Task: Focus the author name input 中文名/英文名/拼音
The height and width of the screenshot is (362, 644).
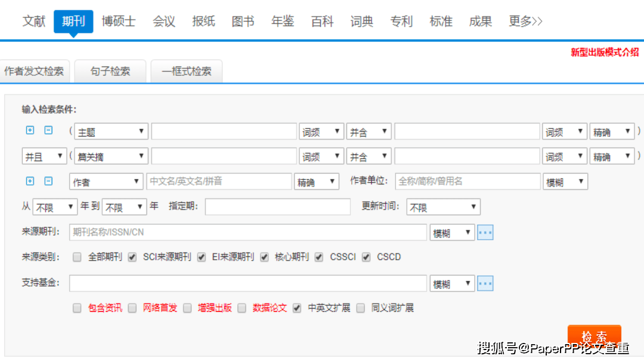Action: pyautogui.click(x=219, y=182)
